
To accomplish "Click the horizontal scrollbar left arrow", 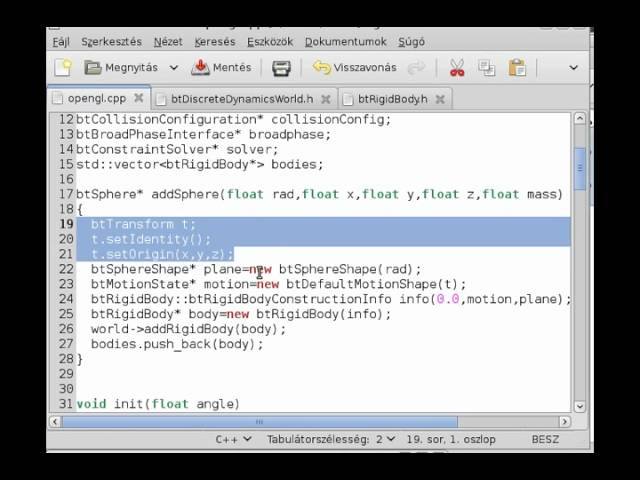I will pyautogui.click(x=55, y=421).
